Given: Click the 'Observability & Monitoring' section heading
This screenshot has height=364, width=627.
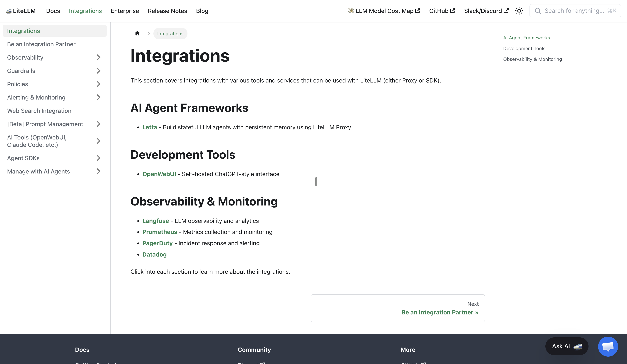Looking at the screenshot, I should pyautogui.click(x=204, y=201).
